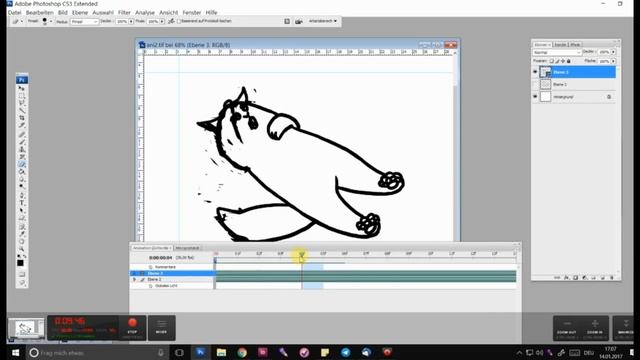640x360 pixels.
Task: Select the Healing Brush tool
Action: (22, 135)
